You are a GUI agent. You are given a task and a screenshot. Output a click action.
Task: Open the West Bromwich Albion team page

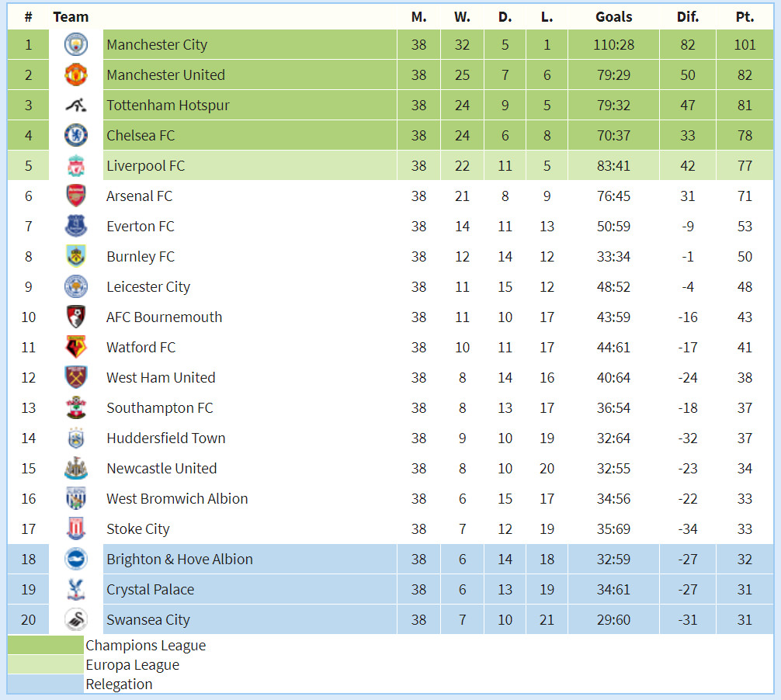point(177,499)
